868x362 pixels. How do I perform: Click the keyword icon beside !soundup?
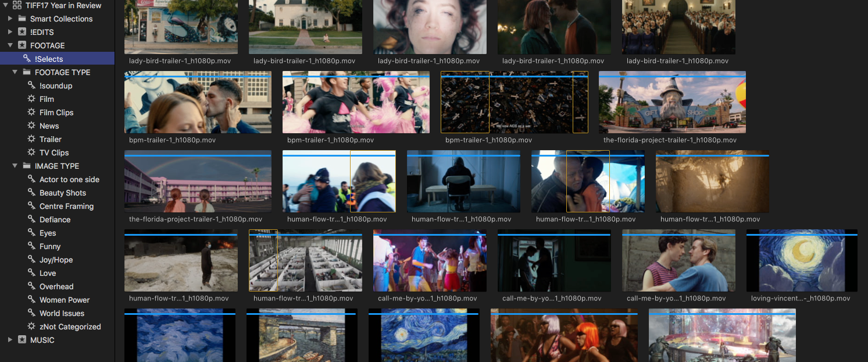[x=31, y=86]
